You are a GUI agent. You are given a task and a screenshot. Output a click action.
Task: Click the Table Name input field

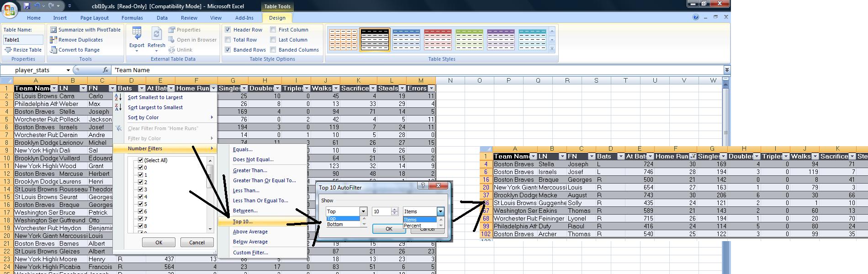23,40
